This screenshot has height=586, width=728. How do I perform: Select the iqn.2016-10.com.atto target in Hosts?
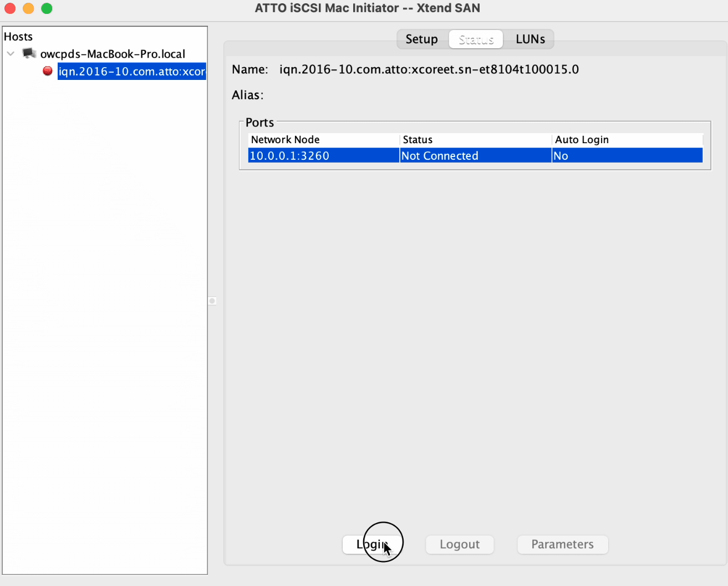point(131,72)
